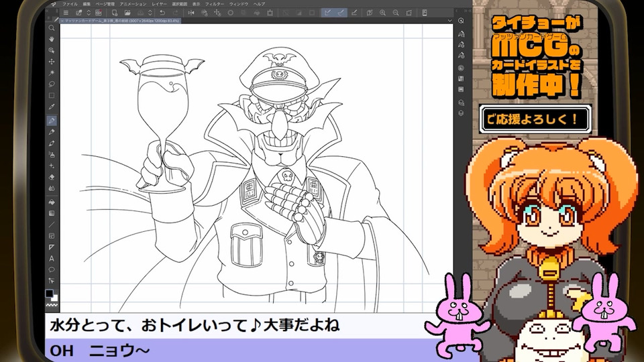Select the Blend tool
Screen dimensions: 644x362
(x=52, y=188)
